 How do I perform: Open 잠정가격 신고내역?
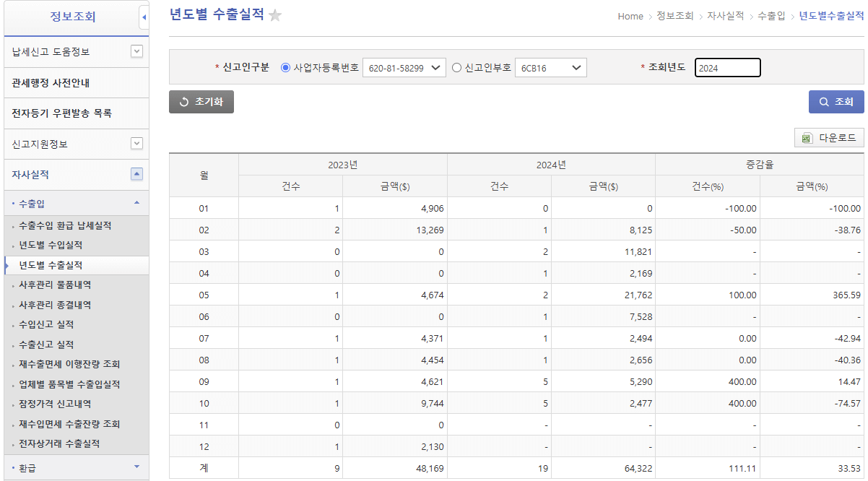55,404
